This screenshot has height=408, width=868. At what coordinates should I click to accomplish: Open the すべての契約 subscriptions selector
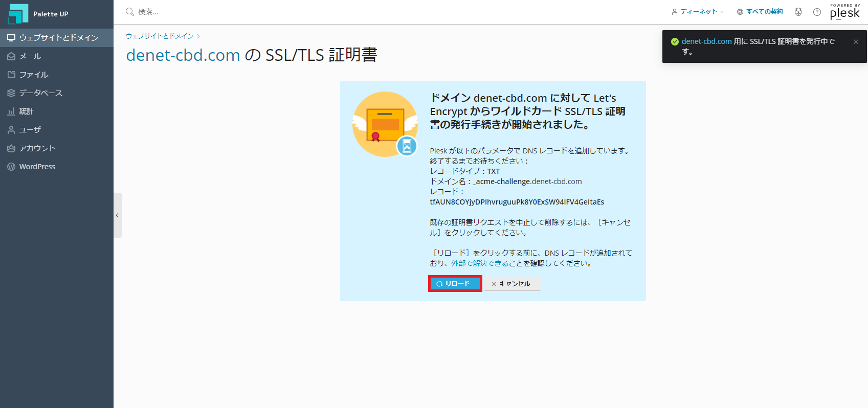[760, 12]
